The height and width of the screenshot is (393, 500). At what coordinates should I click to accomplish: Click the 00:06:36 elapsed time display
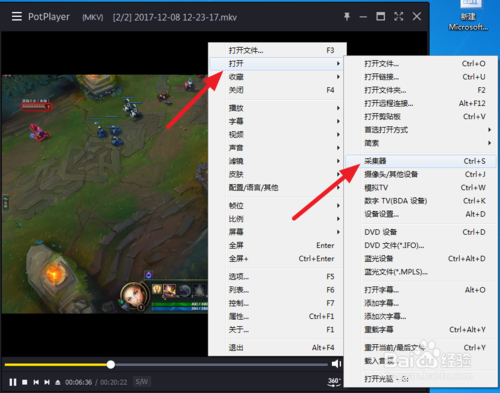coord(78,382)
